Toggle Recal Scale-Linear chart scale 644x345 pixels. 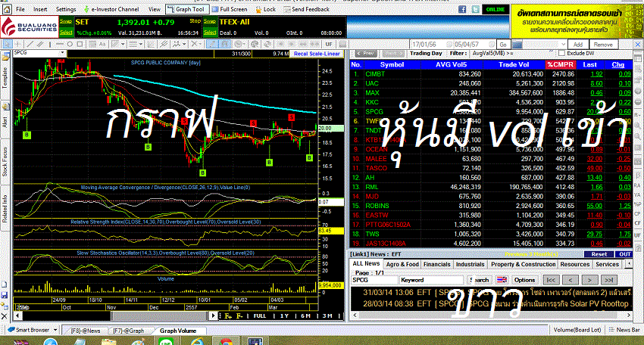317,54
